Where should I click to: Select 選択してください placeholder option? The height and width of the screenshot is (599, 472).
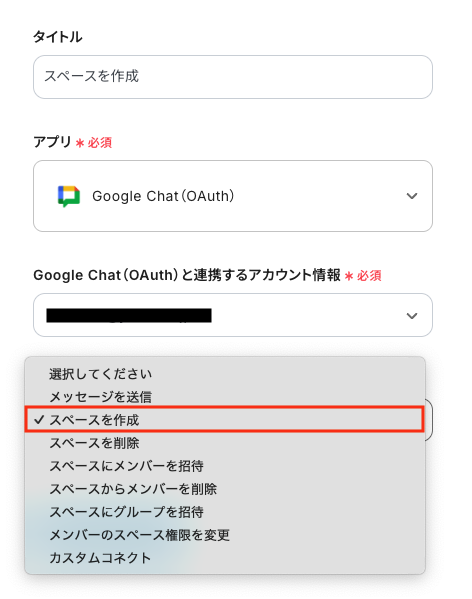click(225, 374)
